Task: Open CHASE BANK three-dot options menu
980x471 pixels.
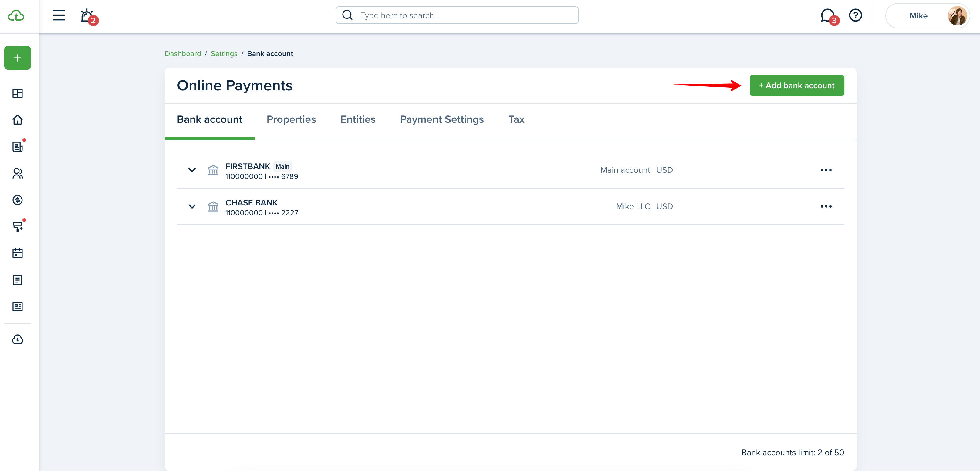Action: (826, 206)
